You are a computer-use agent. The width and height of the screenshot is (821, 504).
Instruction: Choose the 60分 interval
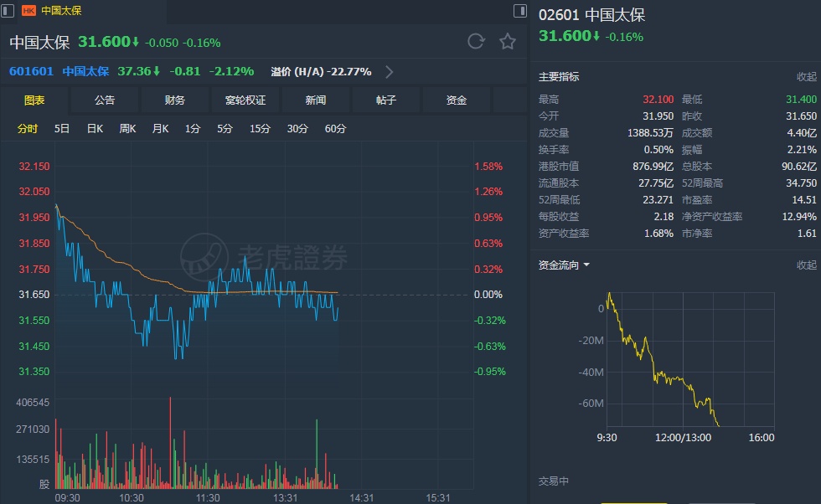pyautogui.click(x=335, y=129)
